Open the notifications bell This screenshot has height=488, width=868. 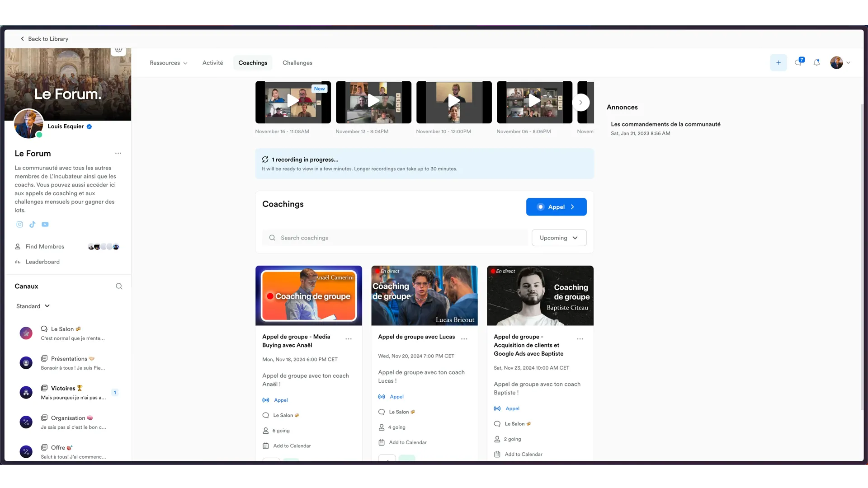point(816,63)
